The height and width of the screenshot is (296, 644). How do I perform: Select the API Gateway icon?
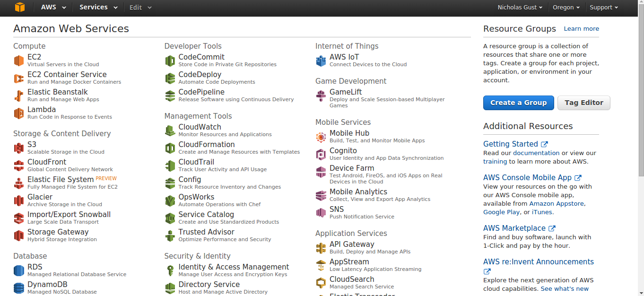point(321,248)
